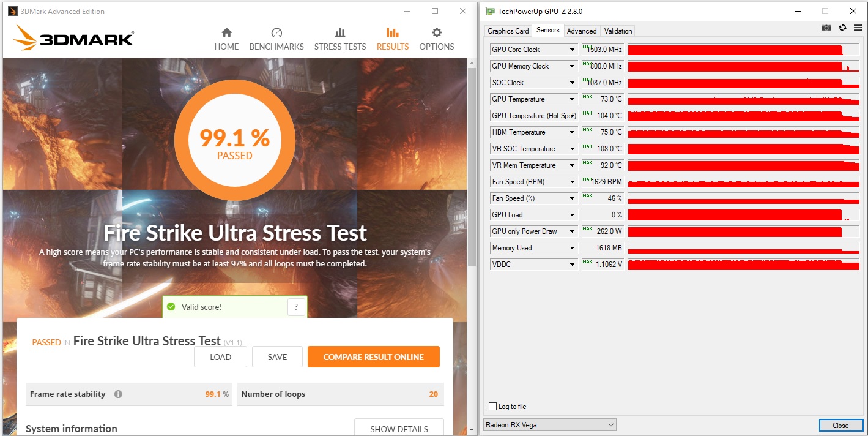Open the Radeon RX Vega device combo box
The width and height of the screenshot is (868, 436).
550,425
